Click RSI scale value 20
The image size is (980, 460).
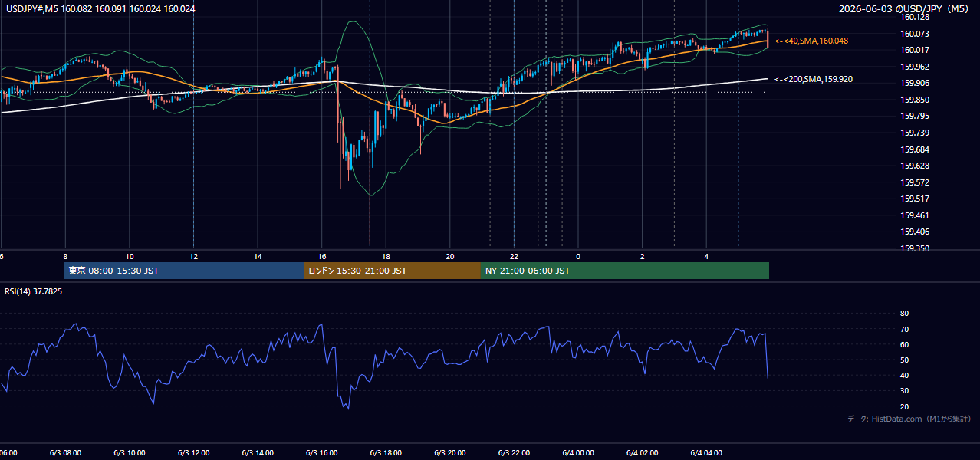point(904,406)
